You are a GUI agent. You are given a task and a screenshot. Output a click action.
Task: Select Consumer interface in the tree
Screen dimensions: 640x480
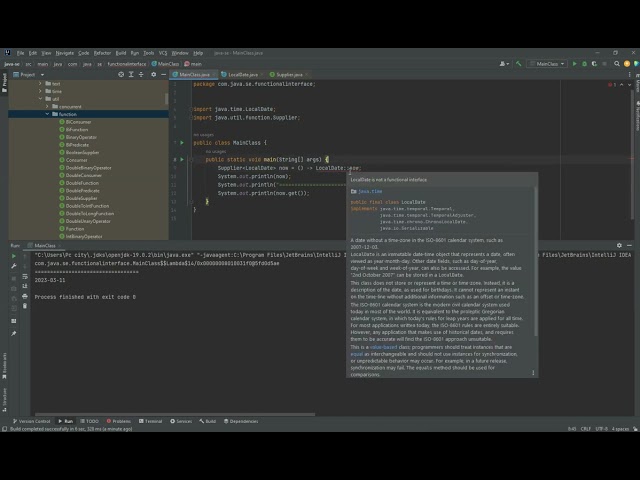pyautogui.click(x=76, y=160)
